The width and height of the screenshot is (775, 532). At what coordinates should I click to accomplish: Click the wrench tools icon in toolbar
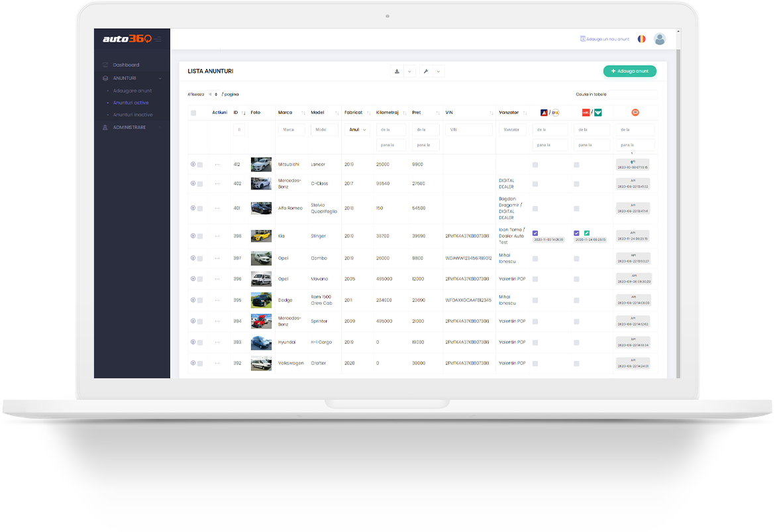tap(426, 71)
